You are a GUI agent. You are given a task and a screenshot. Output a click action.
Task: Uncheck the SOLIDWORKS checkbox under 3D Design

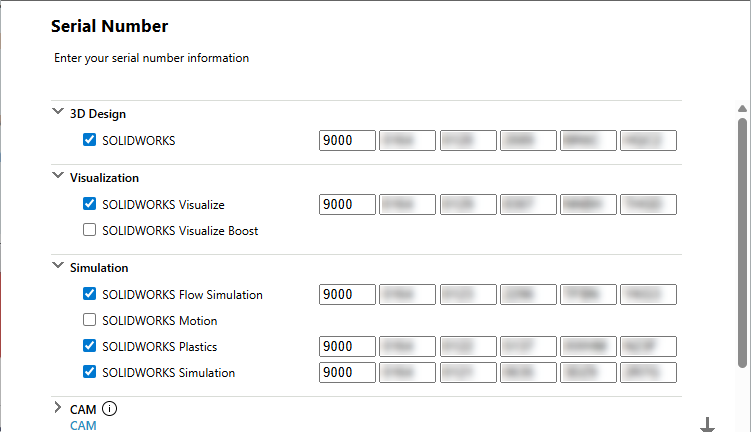pos(90,140)
